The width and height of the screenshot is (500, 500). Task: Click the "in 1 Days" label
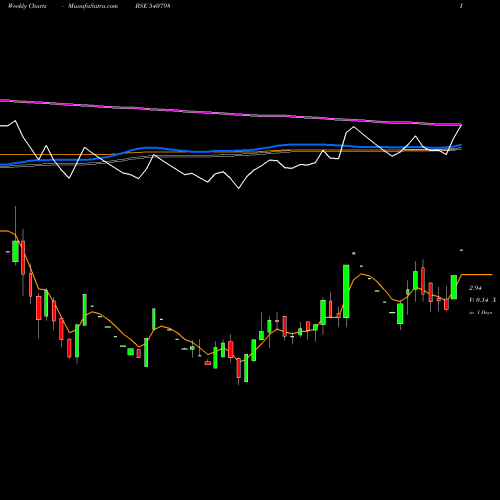(480, 313)
